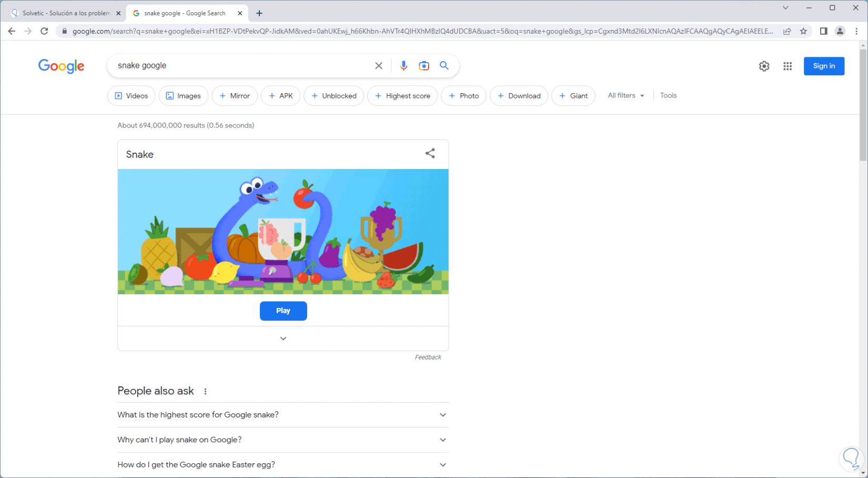Share this page from address bar
Viewport: 868px width, 478px height.
[787, 31]
